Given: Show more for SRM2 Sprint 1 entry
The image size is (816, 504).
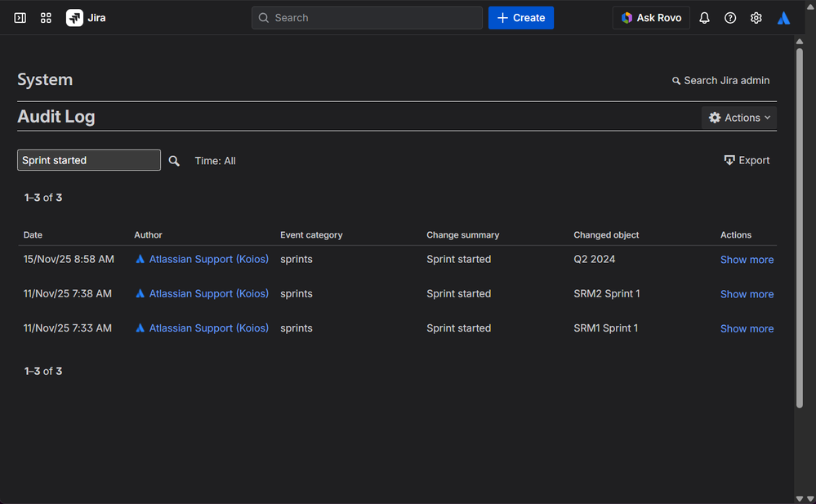Looking at the screenshot, I should (747, 294).
